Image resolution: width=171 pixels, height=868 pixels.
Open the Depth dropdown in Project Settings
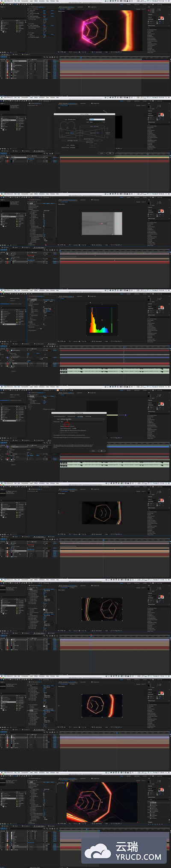[x=82, y=419]
